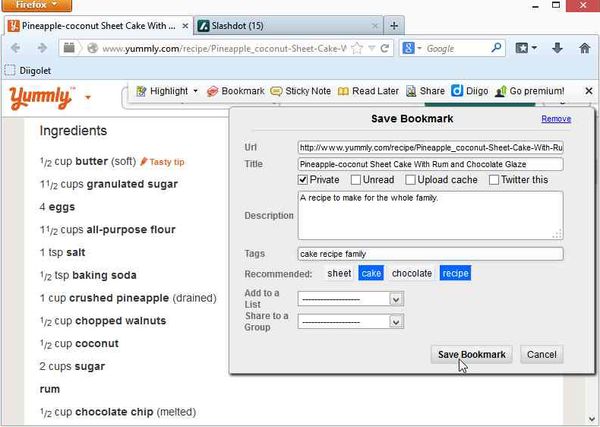The height and width of the screenshot is (427, 600).
Task: Open the Add to a List dropdown
Action: [351, 299]
